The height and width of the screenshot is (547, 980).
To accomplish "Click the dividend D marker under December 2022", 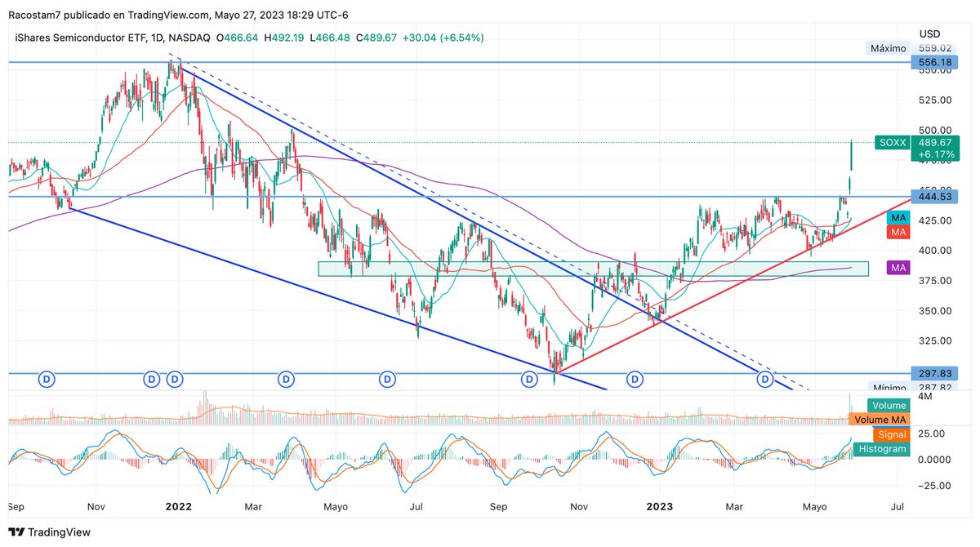I will 635,379.
